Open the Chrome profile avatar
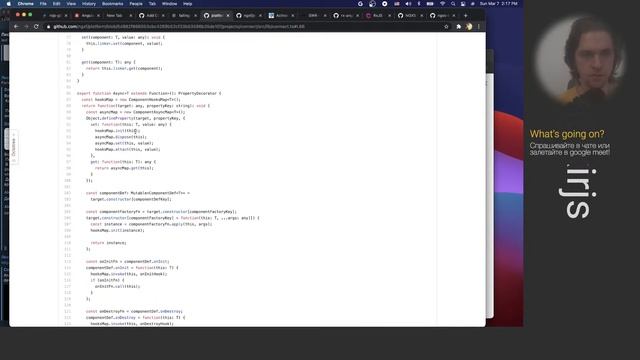The width and height of the screenshot is (640, 360). 469,27
